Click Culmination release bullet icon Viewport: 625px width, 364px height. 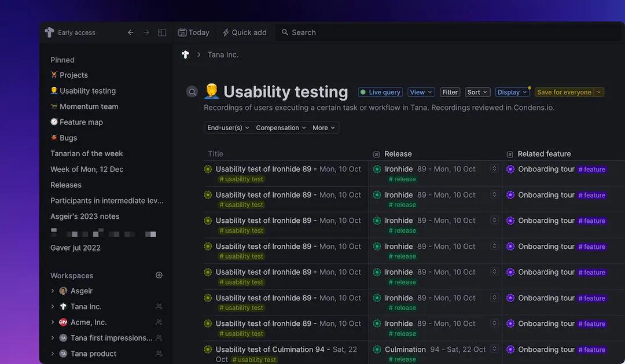point(377,350)
